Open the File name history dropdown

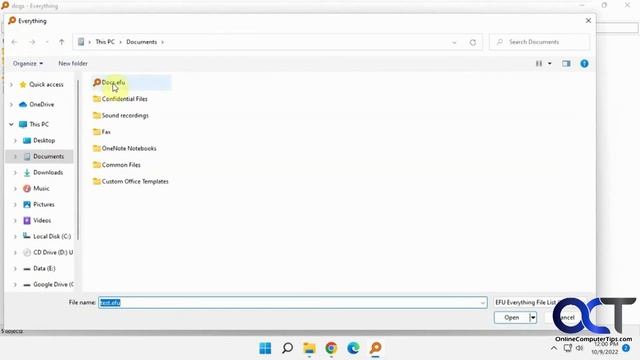tap(482, 303)
